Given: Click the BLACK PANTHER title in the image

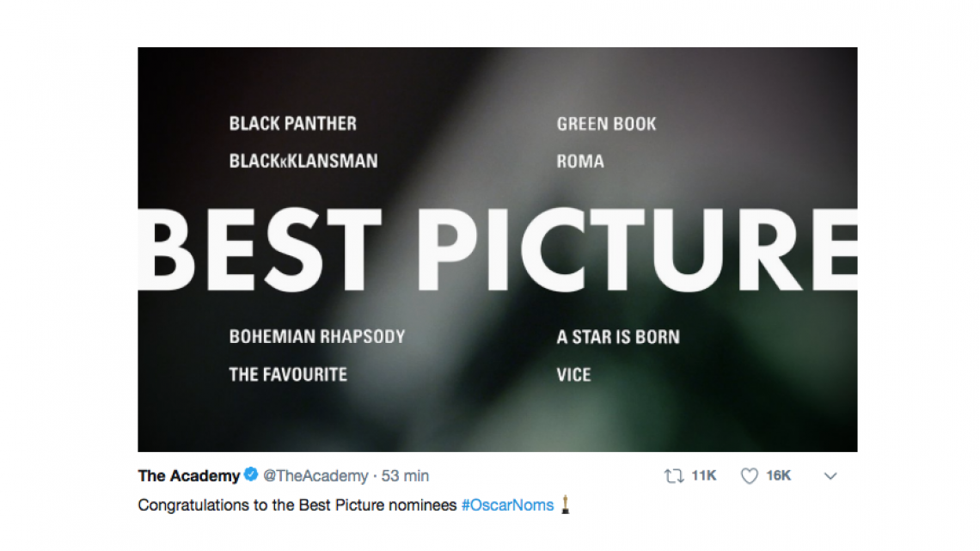Looking at the screenshot, I should (x=292, y=124).
